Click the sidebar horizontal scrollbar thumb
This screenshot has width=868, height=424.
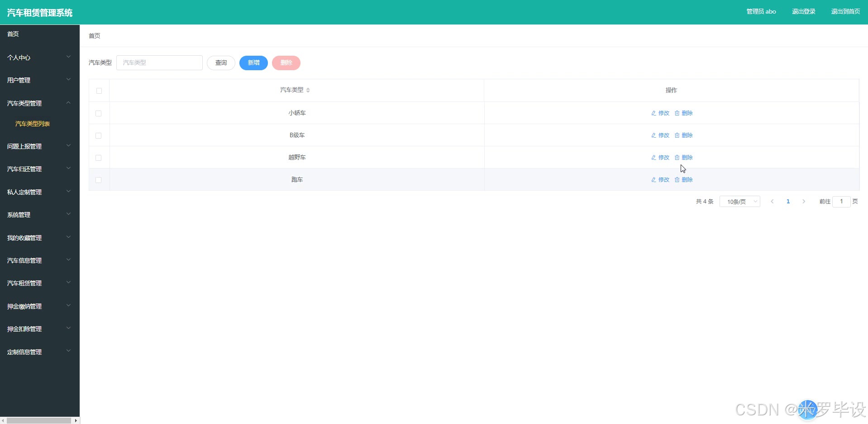(x=39, y=420)
